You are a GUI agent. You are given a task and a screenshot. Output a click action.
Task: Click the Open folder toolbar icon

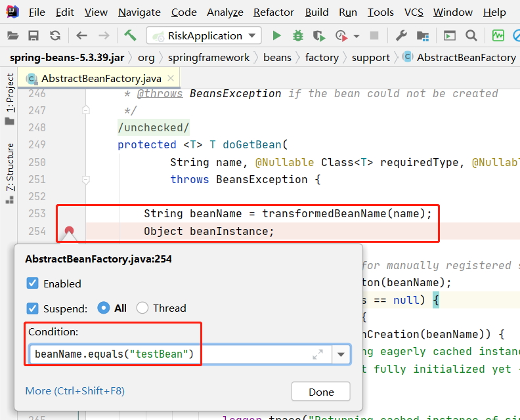12,35
